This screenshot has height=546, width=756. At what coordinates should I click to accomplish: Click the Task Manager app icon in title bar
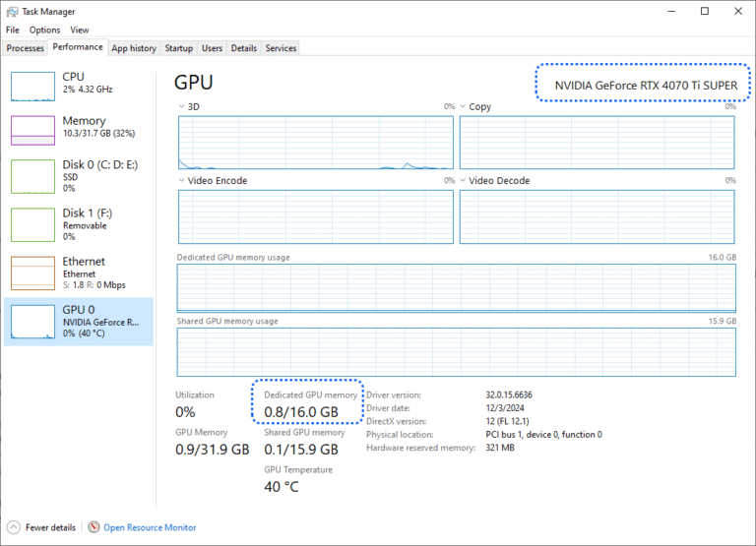pyautogui.click(x=12, y=11)
